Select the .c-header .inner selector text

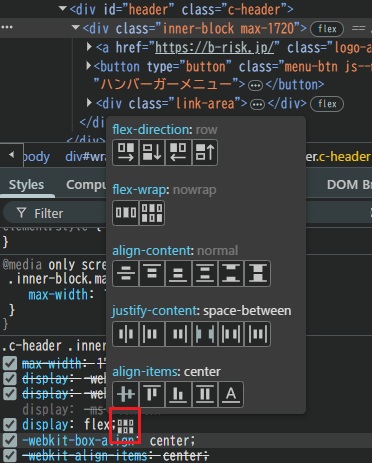pyautogui.click(x=54, y=346)
